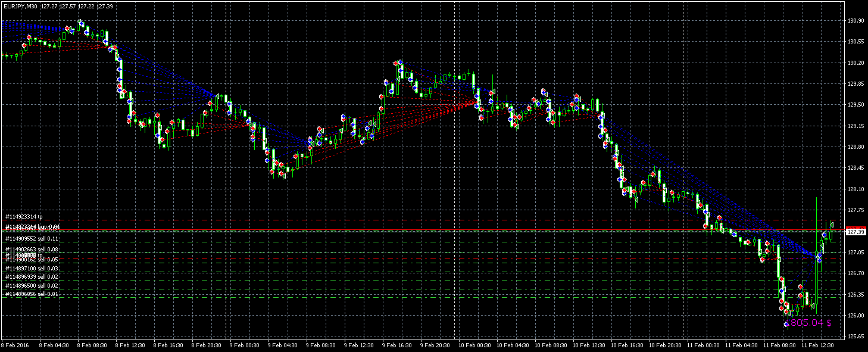Click the 11 Feb 12:30 time label
This screenshot has width=868, height=352.
point(819,345)
